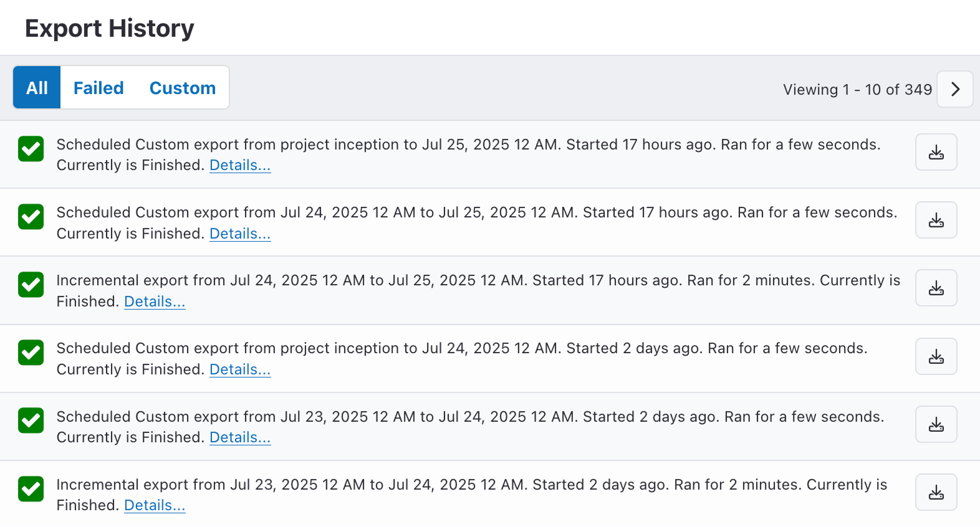
Task: Click green check of Incremental Jul 23 export
Action: (31, 489)
